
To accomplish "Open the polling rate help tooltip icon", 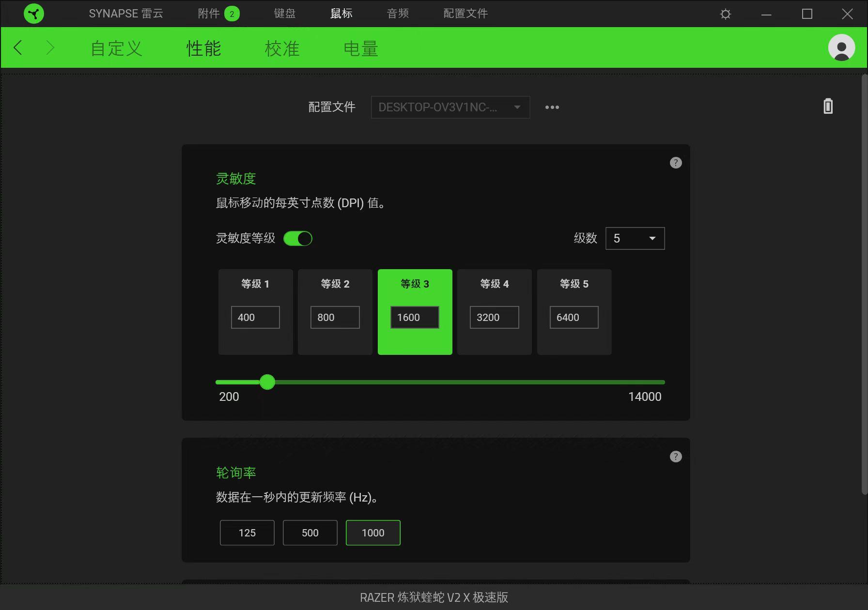I will [x=675, y=456].
